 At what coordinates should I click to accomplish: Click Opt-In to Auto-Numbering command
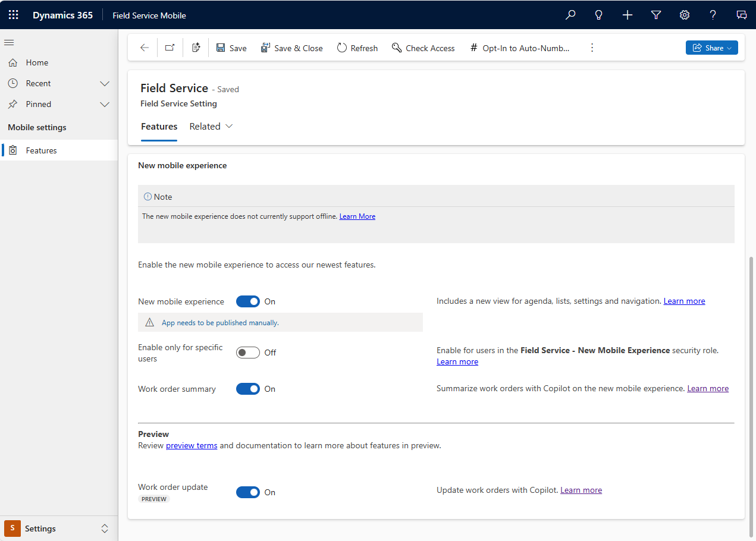[x=519, y=48]
